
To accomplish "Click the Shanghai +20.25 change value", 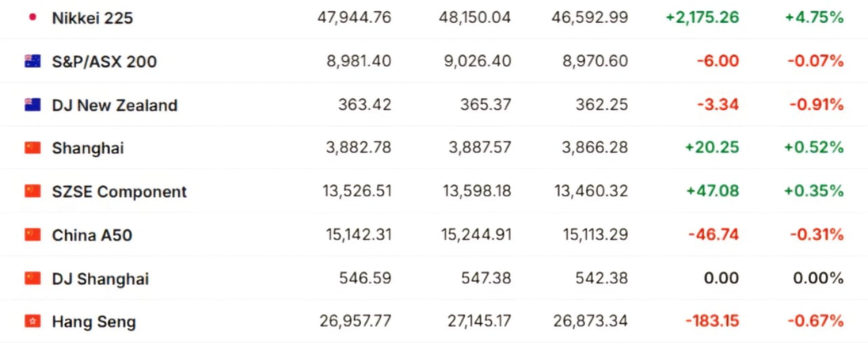I will [712, 147].
